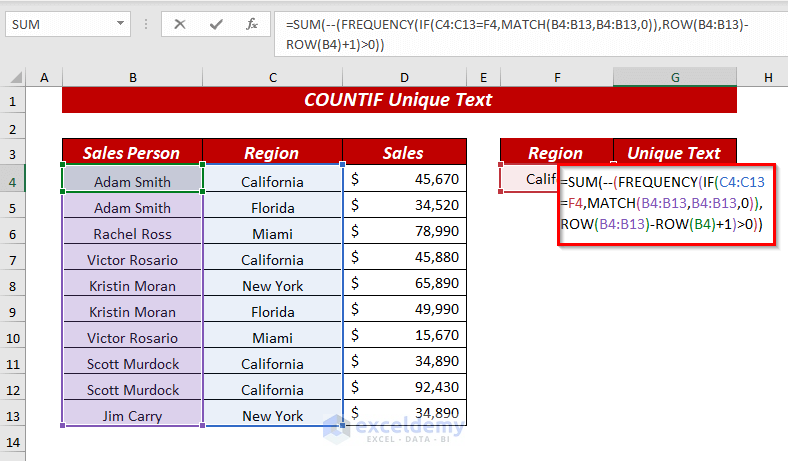This screenshot has height=461, width=788.
Task: Select the Unique Text header cell
Action: [x=674, y=153]
